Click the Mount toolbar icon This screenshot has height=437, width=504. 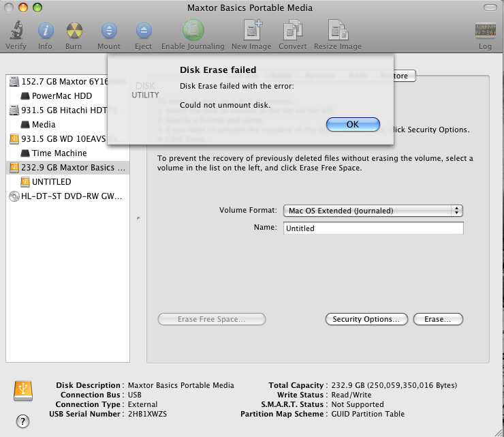109,31
